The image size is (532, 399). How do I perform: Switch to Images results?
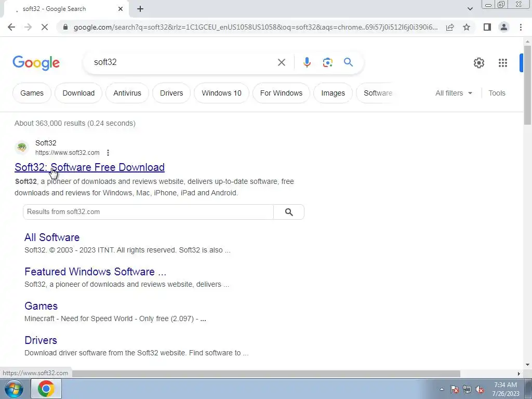(333, 93)
